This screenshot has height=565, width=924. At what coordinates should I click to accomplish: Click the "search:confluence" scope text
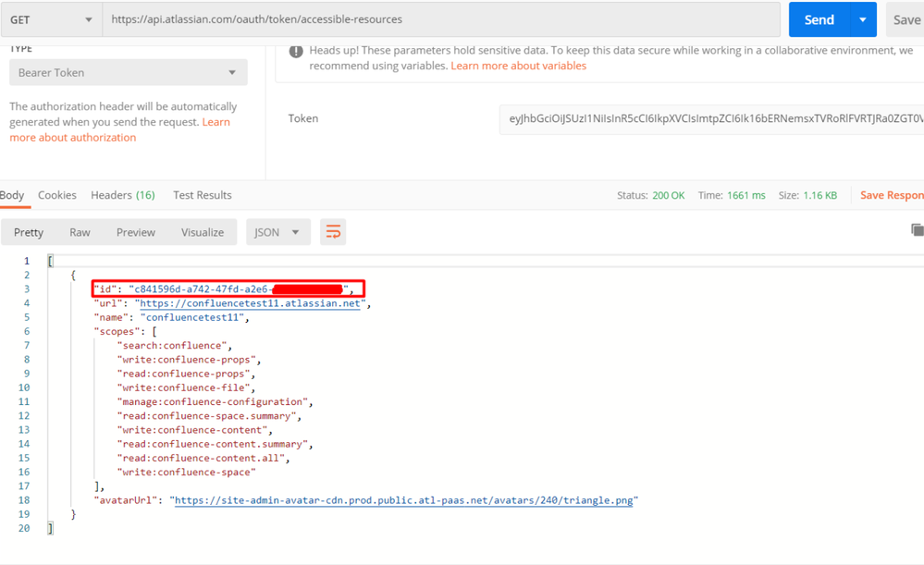point(171,346)
